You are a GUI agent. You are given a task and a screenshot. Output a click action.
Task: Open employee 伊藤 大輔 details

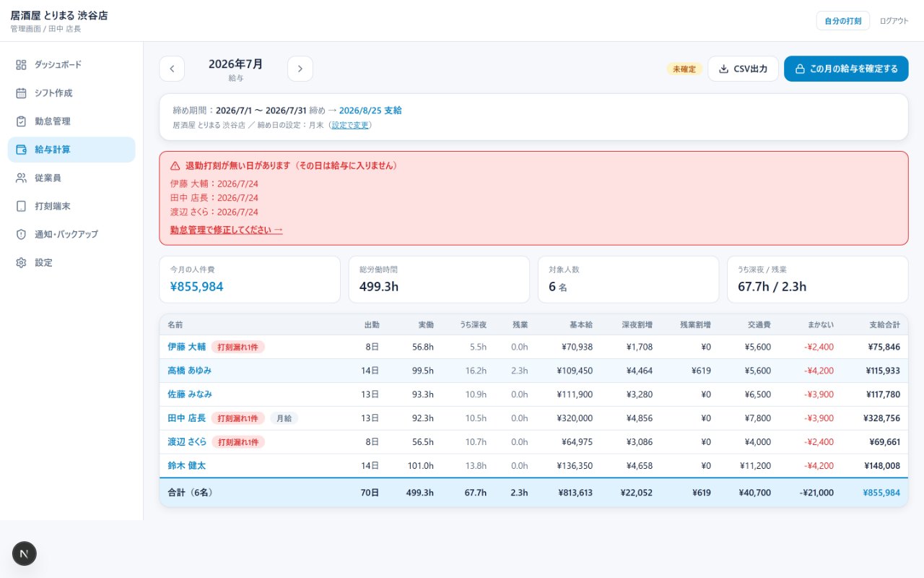[x=186, y=347]
